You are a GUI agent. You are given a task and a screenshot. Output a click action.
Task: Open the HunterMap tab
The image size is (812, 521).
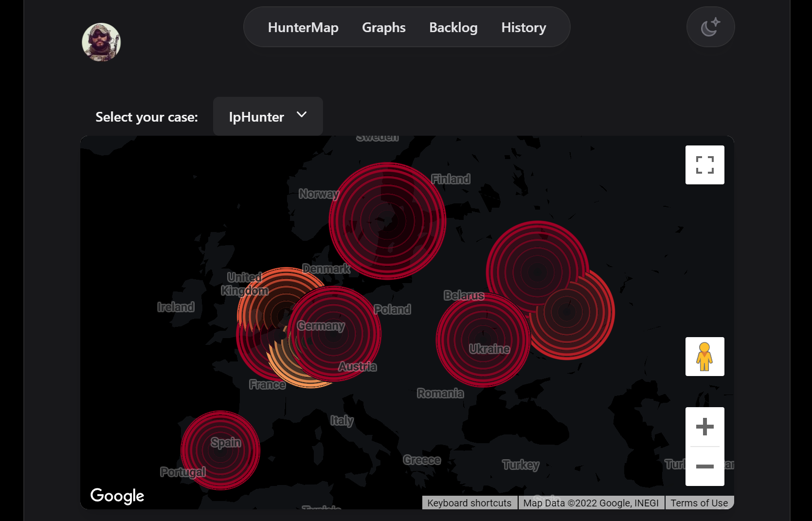click(x=303, y=27)
